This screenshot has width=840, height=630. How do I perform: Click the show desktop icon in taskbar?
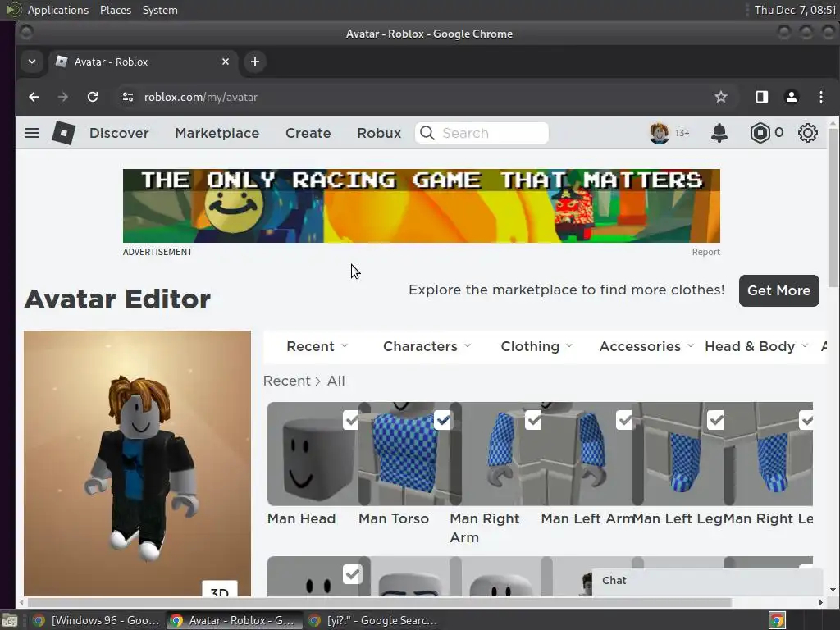point(10,620)
